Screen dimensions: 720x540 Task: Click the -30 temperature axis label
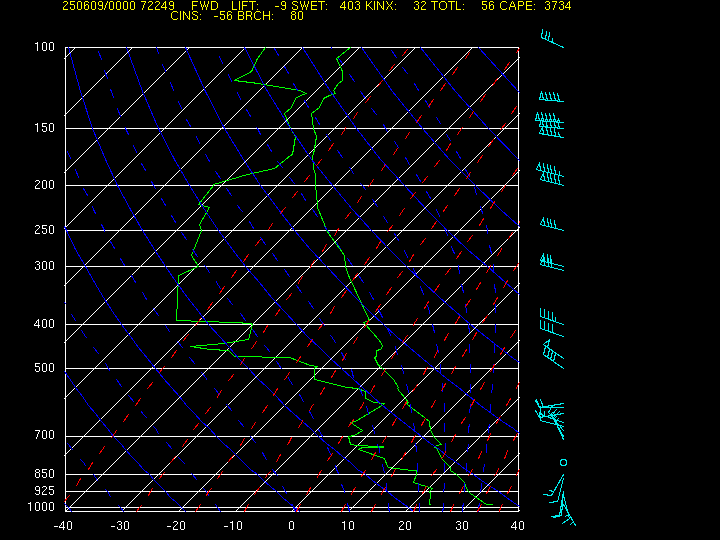tap(120, 526)
